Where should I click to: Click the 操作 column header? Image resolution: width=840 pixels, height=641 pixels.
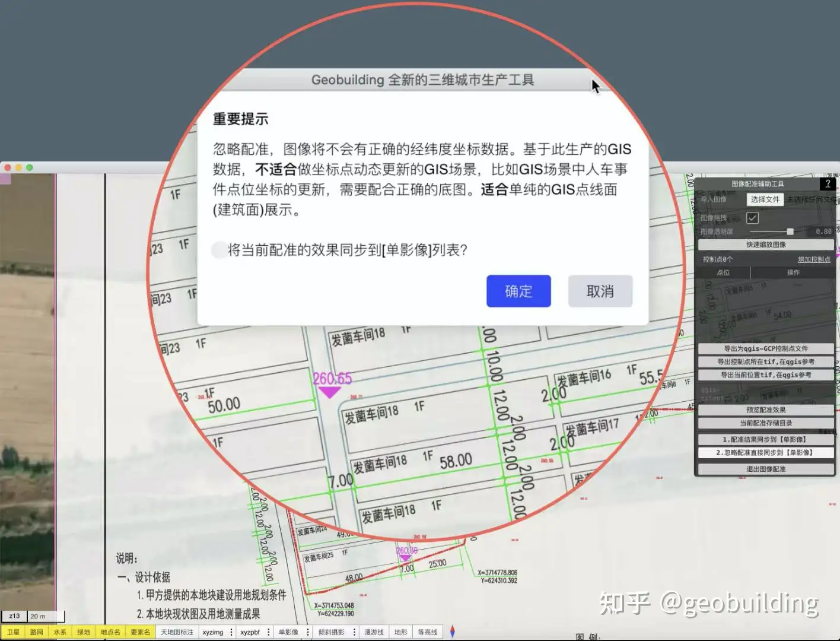pyautogui.click(x=793, y=272)
